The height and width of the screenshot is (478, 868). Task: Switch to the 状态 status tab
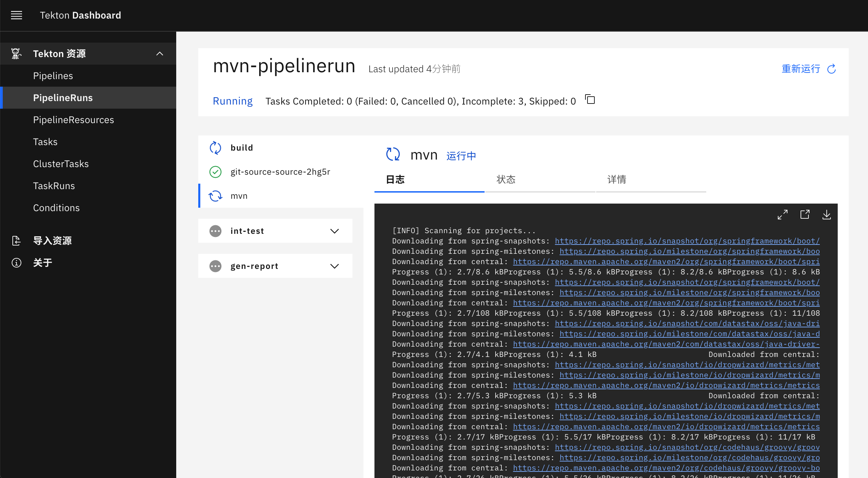tap(540, 180)
